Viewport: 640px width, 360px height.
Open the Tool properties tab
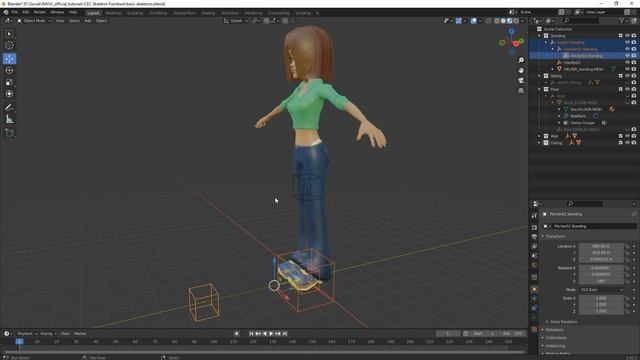click(534, 216)
